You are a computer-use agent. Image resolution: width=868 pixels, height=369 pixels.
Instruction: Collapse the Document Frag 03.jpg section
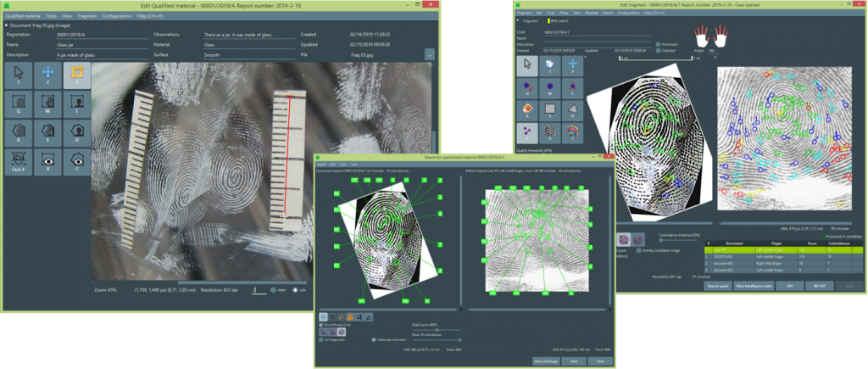point(7,25)
